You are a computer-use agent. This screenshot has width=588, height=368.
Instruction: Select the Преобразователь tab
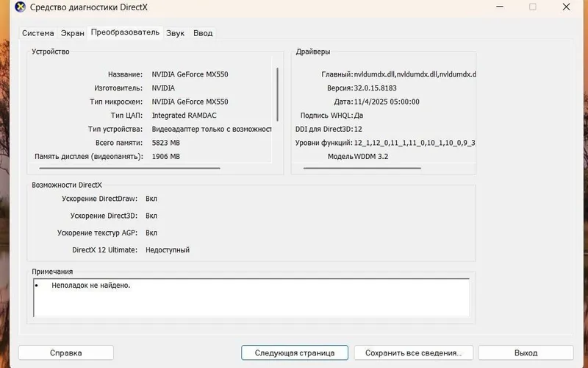point(125,32)
